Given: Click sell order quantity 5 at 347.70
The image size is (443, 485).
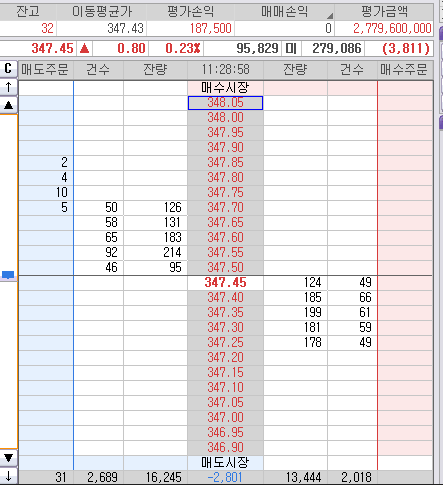Looking at the screenshot, I should (x=46, y=208).
